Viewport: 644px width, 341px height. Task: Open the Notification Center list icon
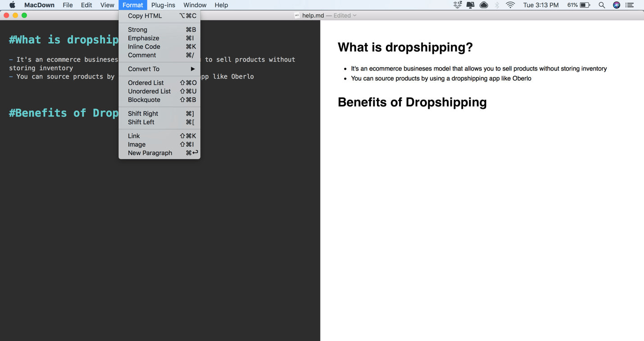[x=630, y=5]
